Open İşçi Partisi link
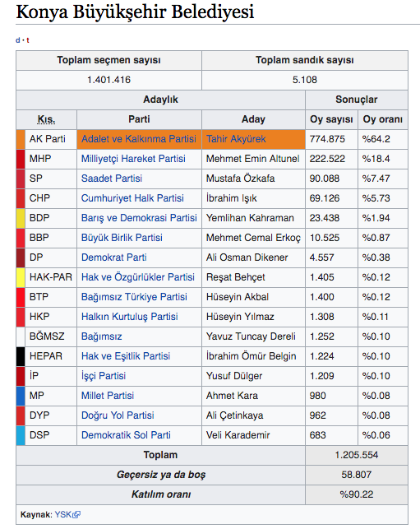The image size is (420, 529). pos(104,376)
